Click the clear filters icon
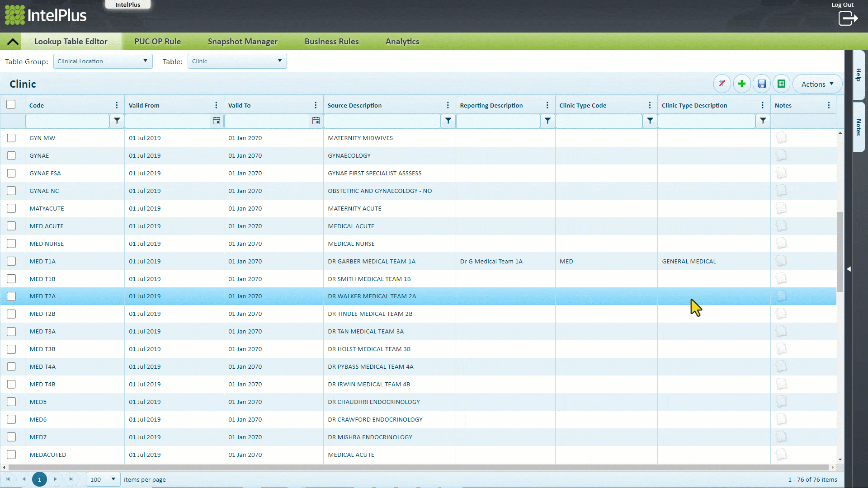Screen dimensions: 868x488 pyautogui.click(x=722, y=84)
